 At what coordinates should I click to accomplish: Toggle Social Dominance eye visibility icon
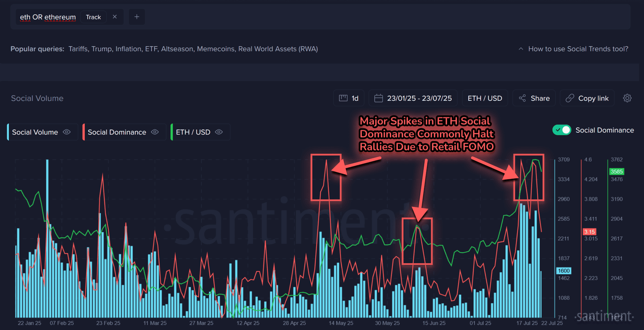[155, 132]
